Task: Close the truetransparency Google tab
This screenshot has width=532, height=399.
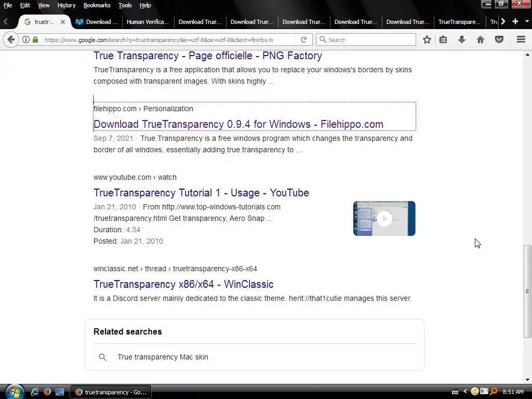Action: pos(63,22)
